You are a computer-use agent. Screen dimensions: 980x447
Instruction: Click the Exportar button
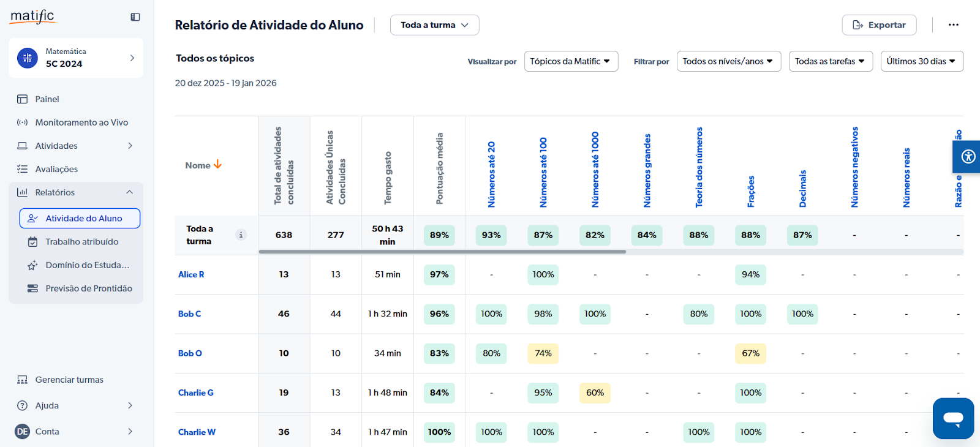point(879,25)
